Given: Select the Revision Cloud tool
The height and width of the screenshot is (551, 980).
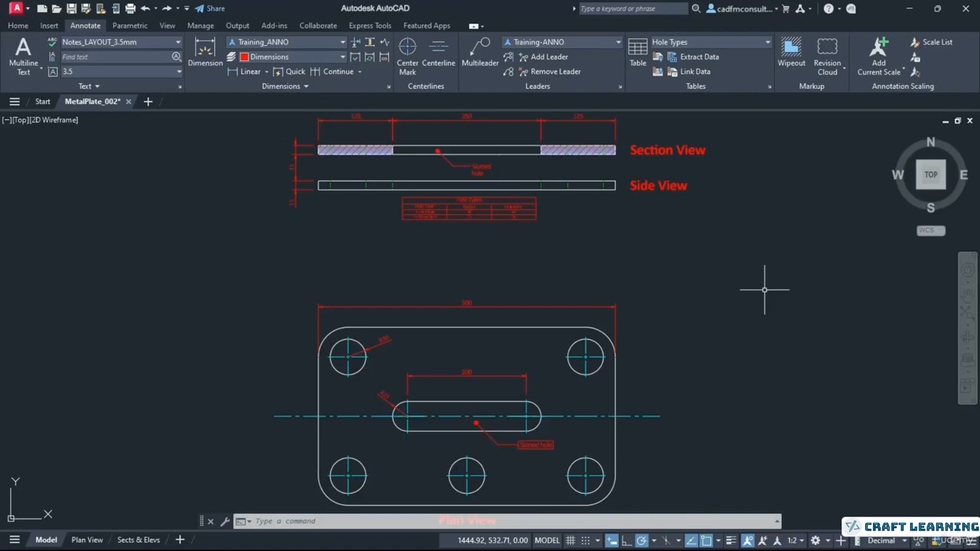Looking at the screenshot, I should coord(827,55).
